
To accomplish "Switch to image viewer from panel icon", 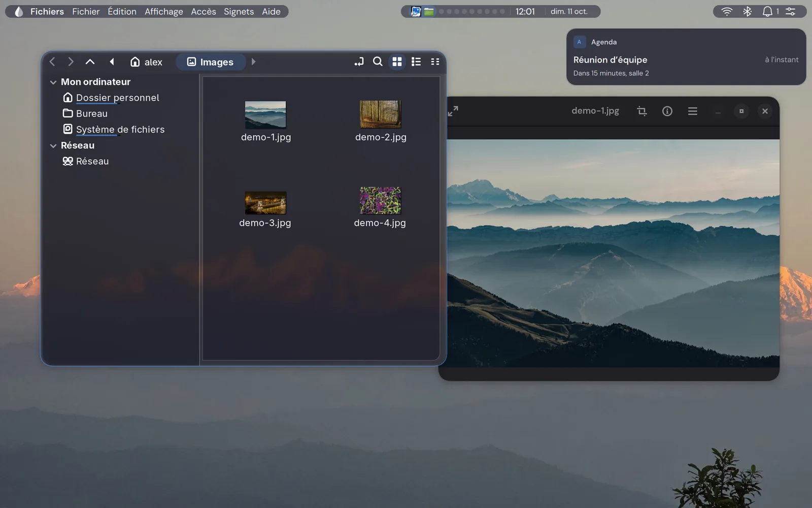I will (416, 11).
